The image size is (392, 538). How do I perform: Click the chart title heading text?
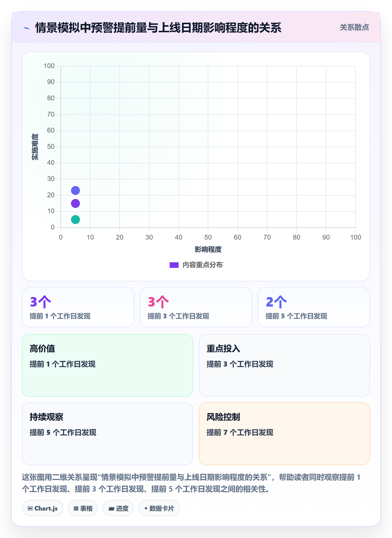158,28
